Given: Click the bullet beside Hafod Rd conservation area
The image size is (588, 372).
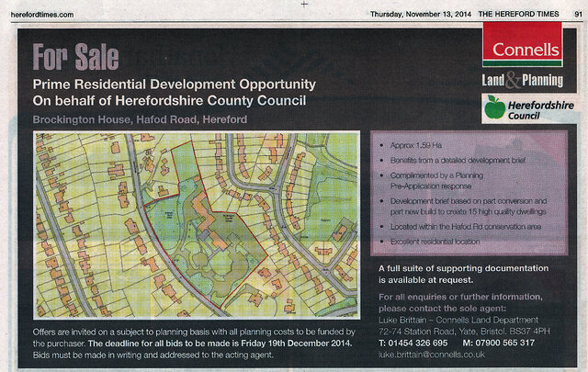Looking at the screenshot, I should (x=381, y=225).
